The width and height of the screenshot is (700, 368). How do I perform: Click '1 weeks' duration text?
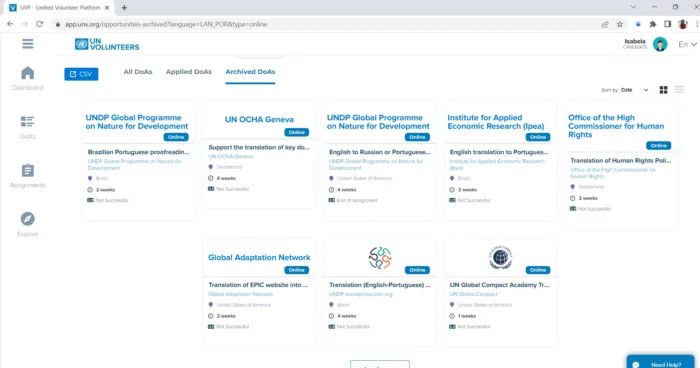point(467,316)
